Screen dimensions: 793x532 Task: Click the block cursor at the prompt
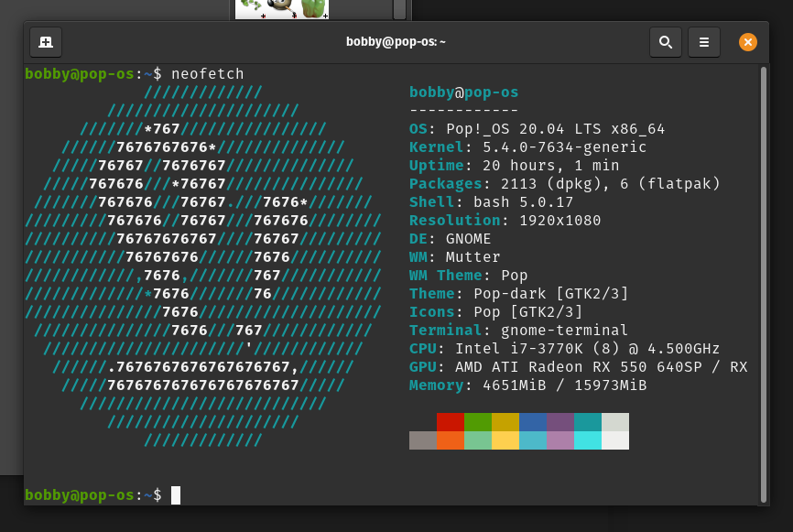tap(176, 495)
